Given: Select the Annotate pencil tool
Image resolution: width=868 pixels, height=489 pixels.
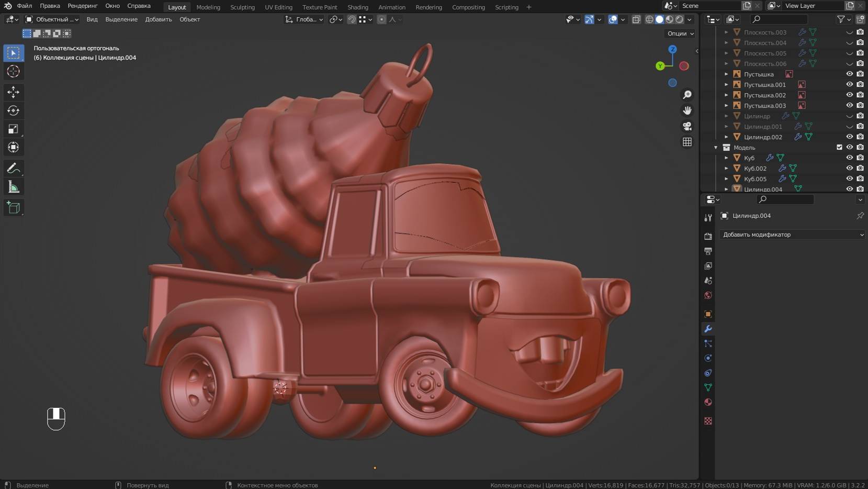Looking at the screenshot, I should click(x=14, y=168).
